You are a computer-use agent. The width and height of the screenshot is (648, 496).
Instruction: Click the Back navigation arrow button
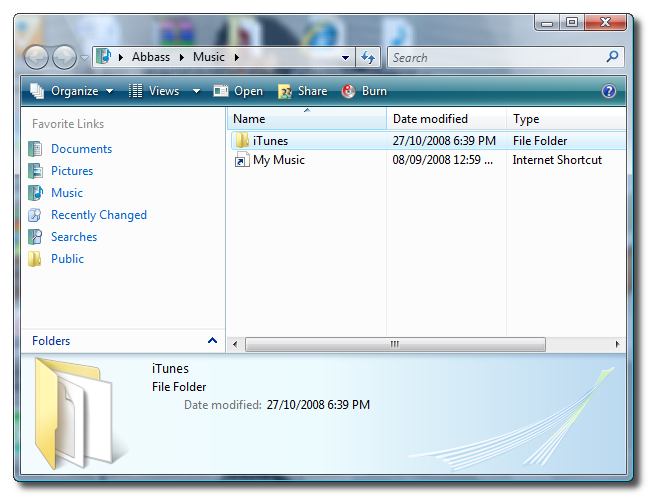pyautogui.click(x=36, y=58)
